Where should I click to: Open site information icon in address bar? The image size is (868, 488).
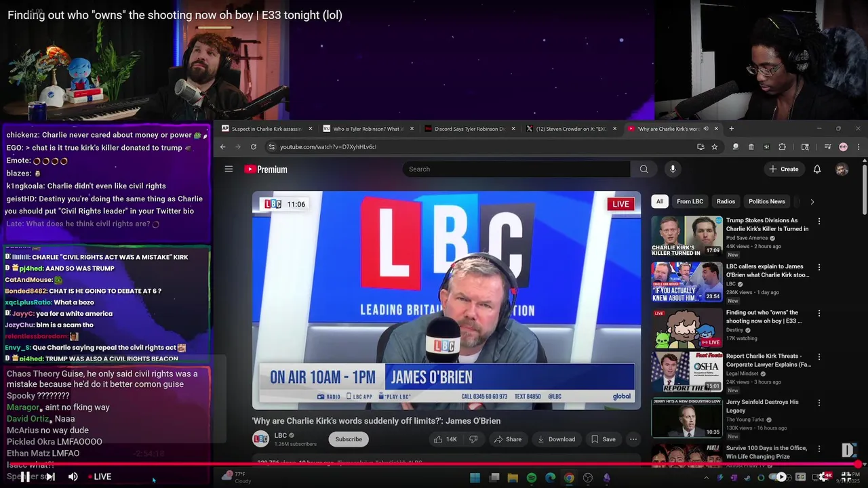[x=271, y=146]
